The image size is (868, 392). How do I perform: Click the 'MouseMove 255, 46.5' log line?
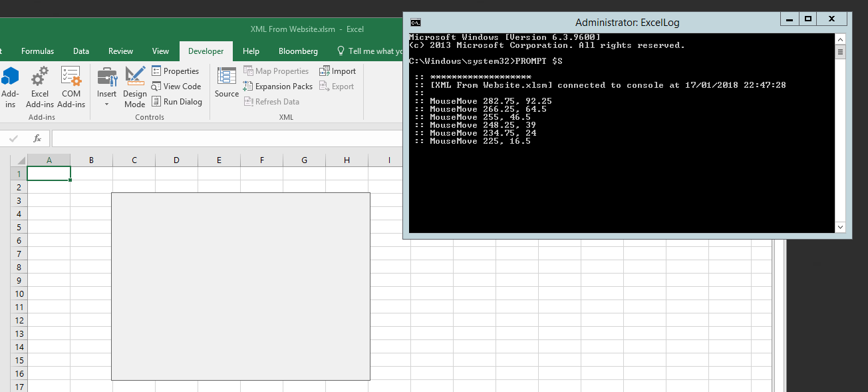[x=480, y=117]
